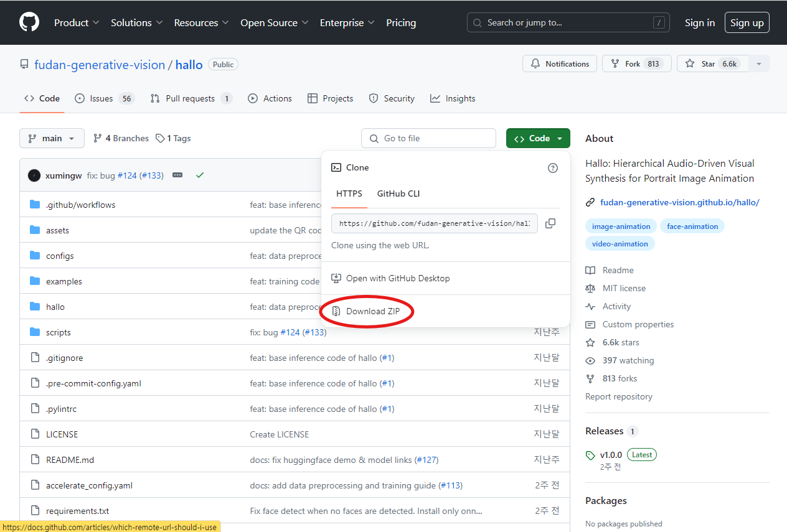Viewport: 787px width, 532px height.
Task: Click the HTTPS clone URL text field
Action: [x=435, y=223]
